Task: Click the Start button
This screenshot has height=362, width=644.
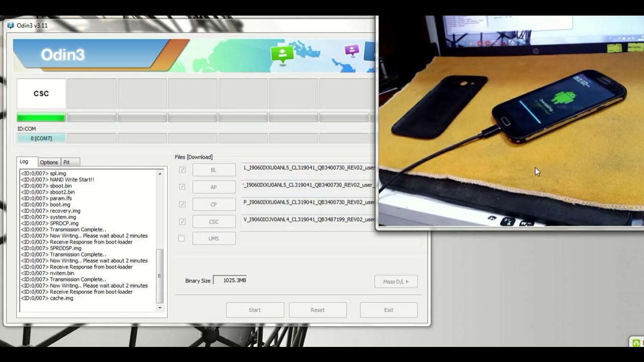Action: (255, 310)
